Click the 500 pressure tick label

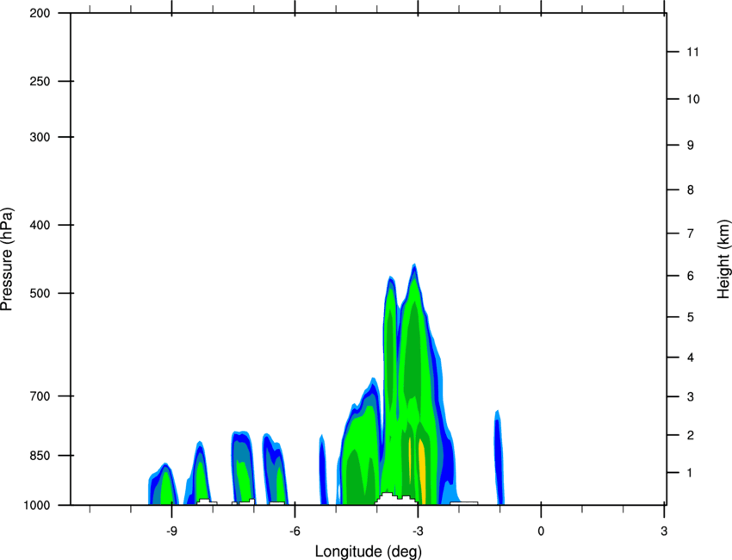[x=40, y=293]
